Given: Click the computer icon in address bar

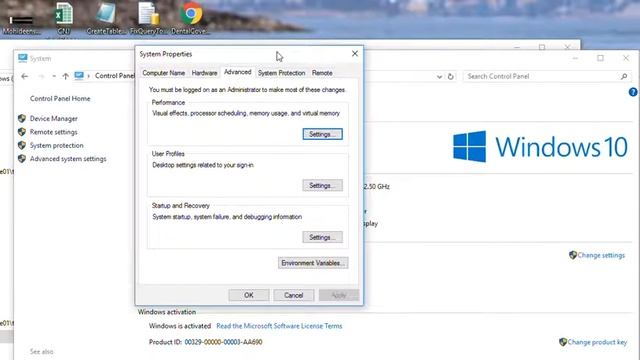Looking at the screenshot, I should click(79, 76).
